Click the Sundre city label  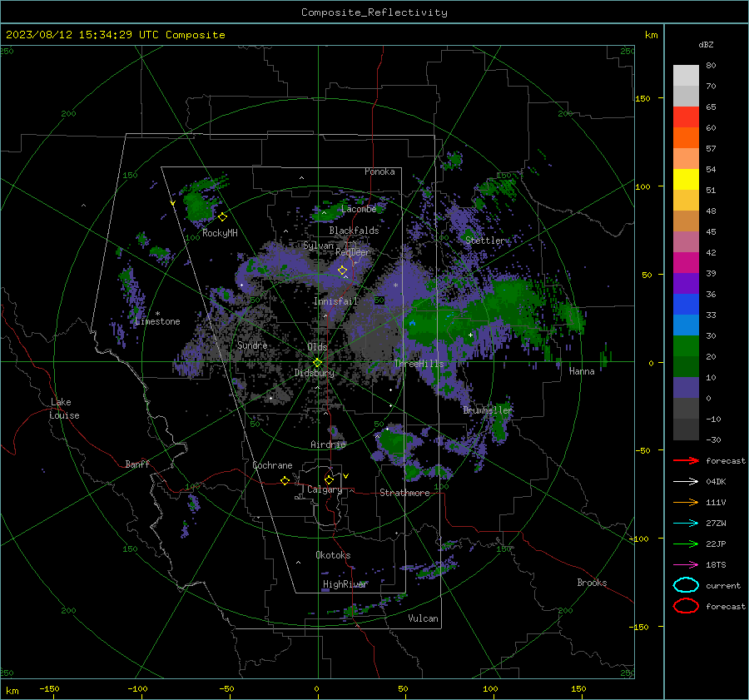252,345
